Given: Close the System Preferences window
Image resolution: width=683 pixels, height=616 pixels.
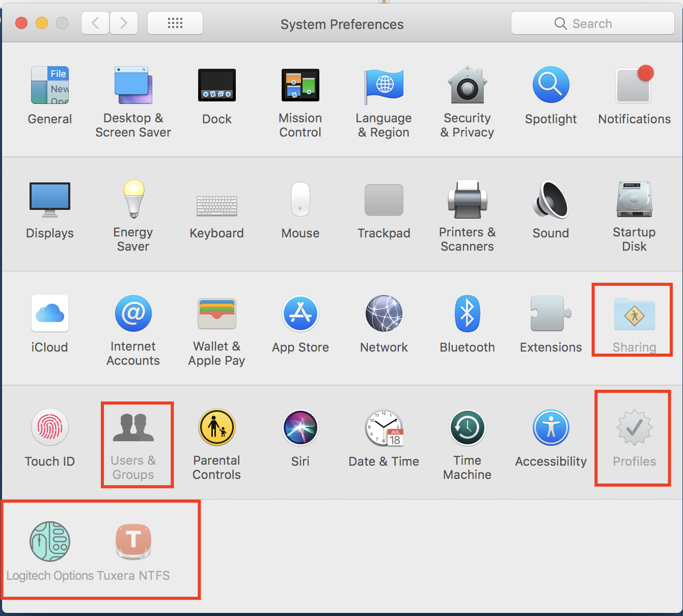Looking at the screenshot, I should coord(21,23).
